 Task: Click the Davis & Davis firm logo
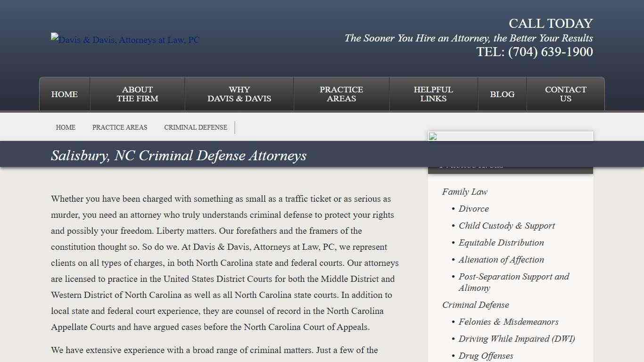tap(124, 40)
